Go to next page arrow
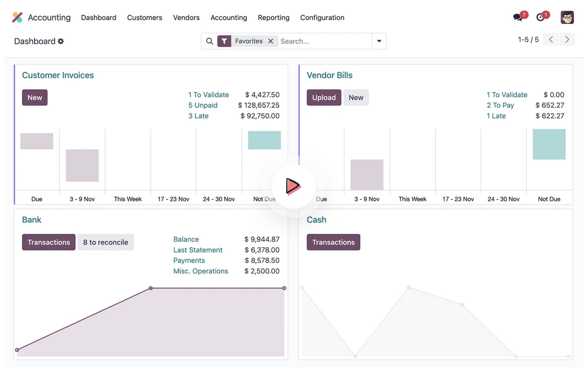 [x=567, y=40]
